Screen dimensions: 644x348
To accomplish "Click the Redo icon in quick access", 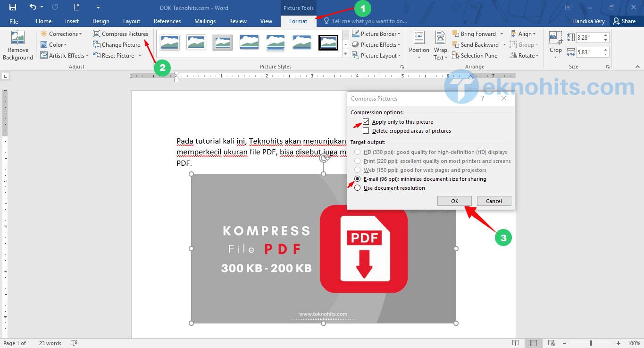I will tap(55, 7).
